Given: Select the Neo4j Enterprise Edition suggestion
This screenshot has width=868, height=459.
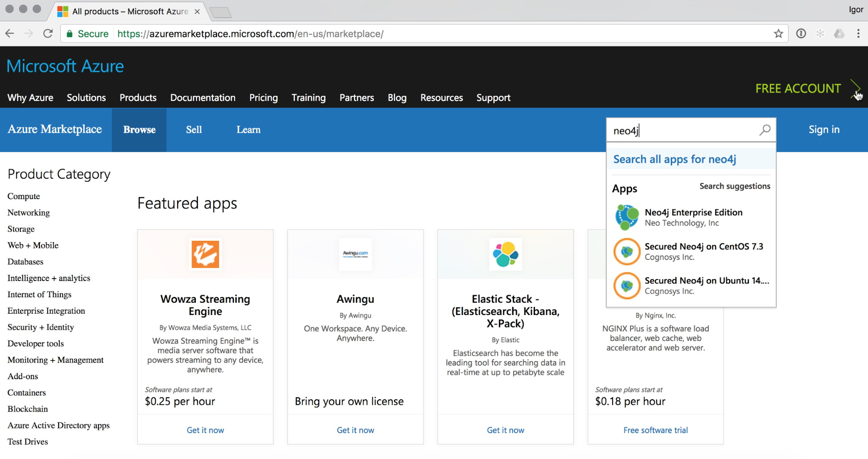Looking at the screenshot, I should [x=691, y=217].
